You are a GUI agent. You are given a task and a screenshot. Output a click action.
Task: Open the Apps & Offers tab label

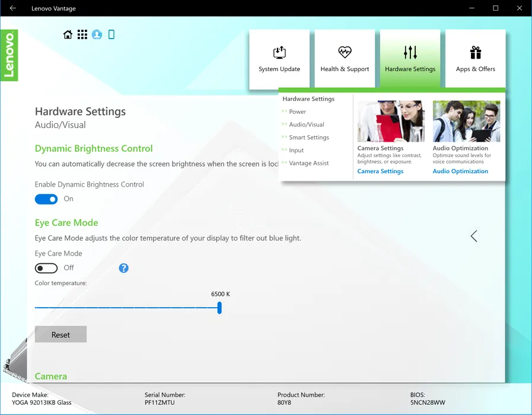[x=475, y=69]
